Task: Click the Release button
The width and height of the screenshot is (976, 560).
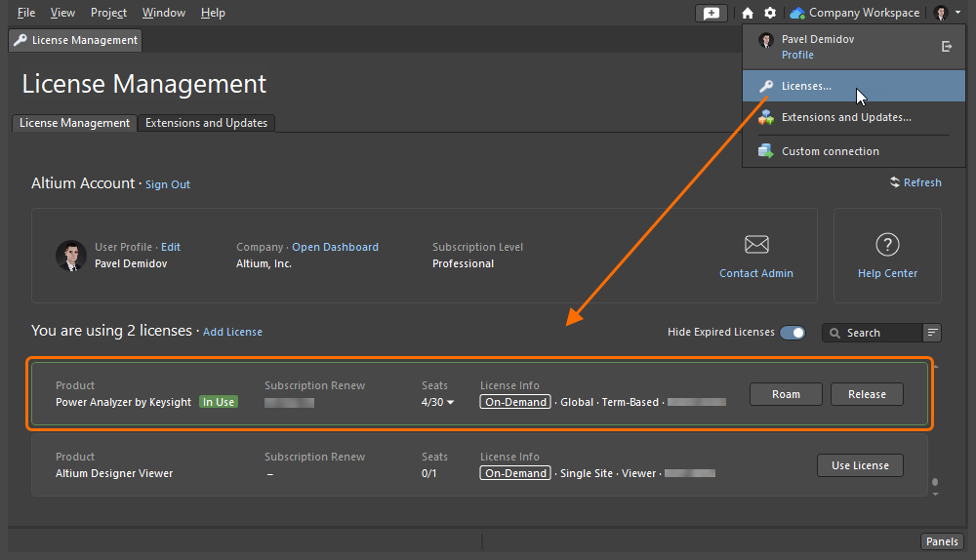Action: [867, 394]
